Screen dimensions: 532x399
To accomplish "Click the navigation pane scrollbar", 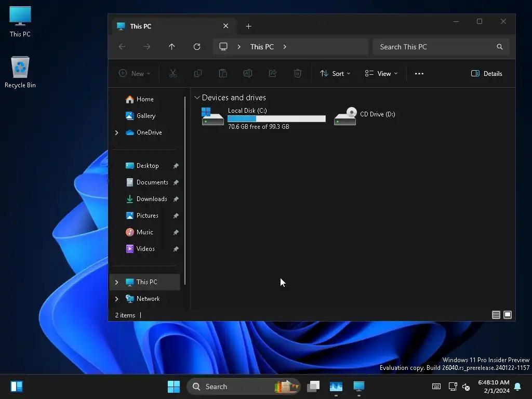I will 185,191.
